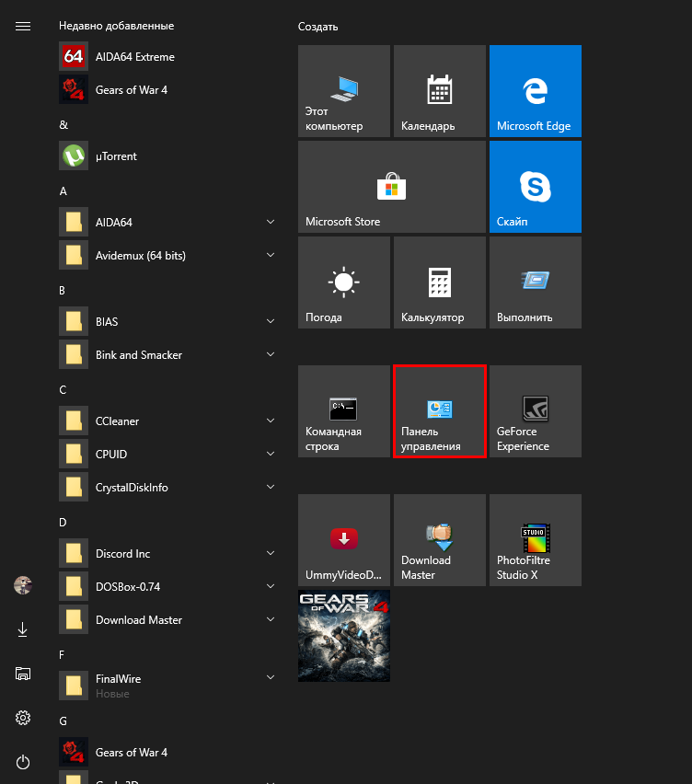Launch Gears of War 4 large tile

pyautogui.click(x=344, y=636)
